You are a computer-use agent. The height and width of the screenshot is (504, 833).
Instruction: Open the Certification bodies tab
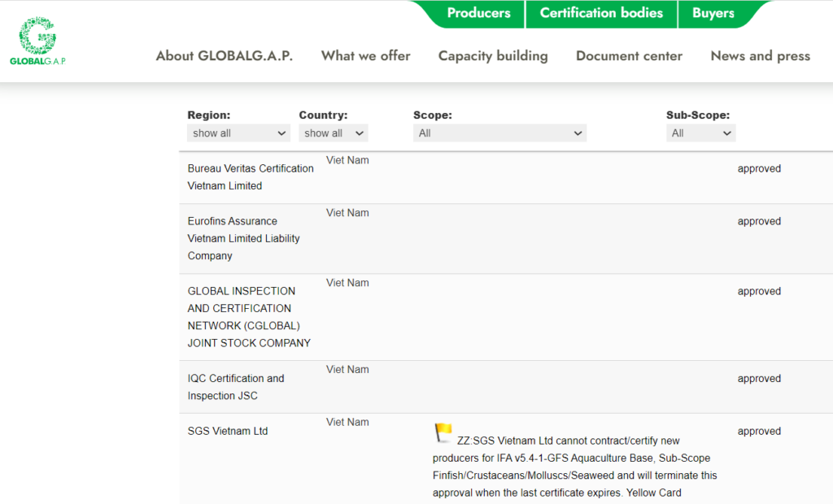tap(601, 13)
